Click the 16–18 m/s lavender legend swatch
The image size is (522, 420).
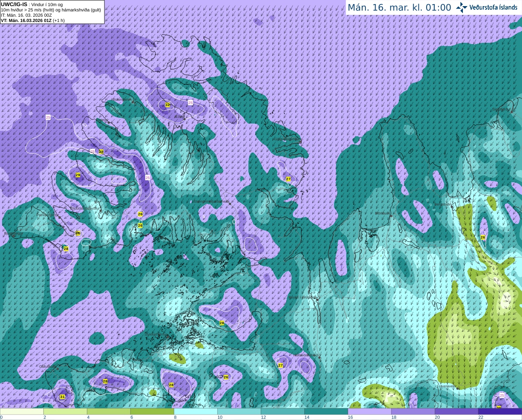[x=369, y=411]
